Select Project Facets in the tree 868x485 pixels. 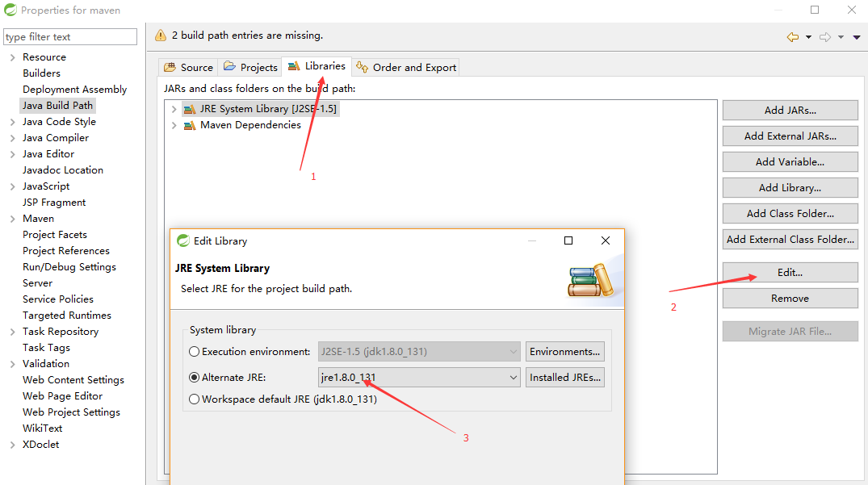coord(55,235)
